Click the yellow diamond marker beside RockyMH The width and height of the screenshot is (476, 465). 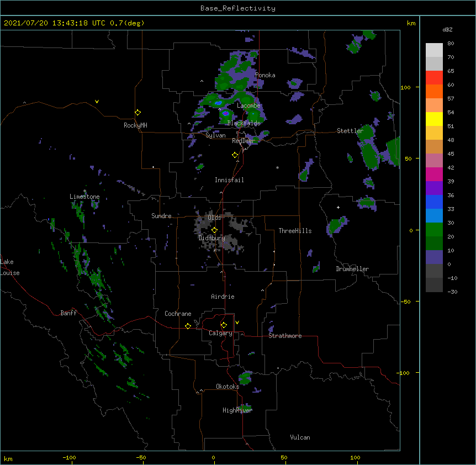point(137,113)
